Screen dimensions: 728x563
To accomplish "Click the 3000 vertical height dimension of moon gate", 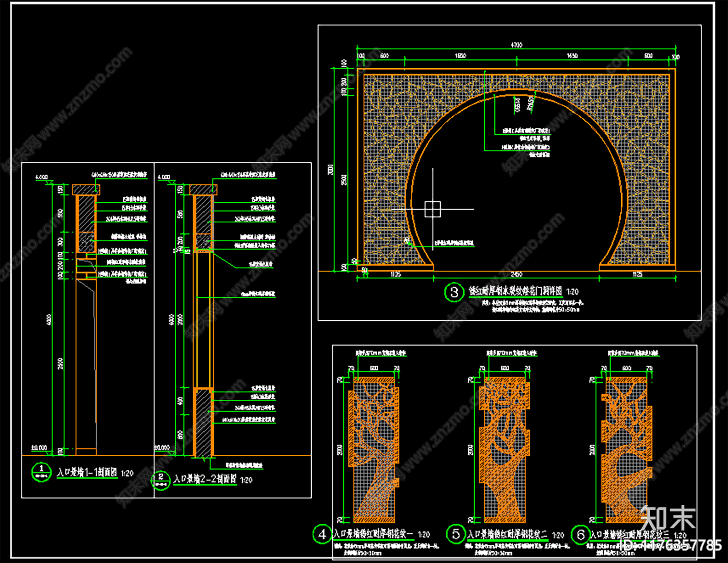I will (331, 170).
